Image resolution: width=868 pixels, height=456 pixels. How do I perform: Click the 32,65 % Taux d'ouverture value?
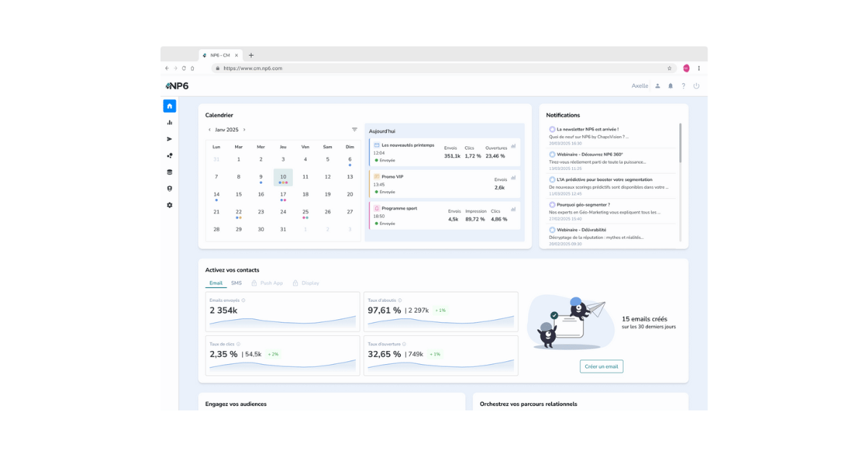tap(384, 354)
